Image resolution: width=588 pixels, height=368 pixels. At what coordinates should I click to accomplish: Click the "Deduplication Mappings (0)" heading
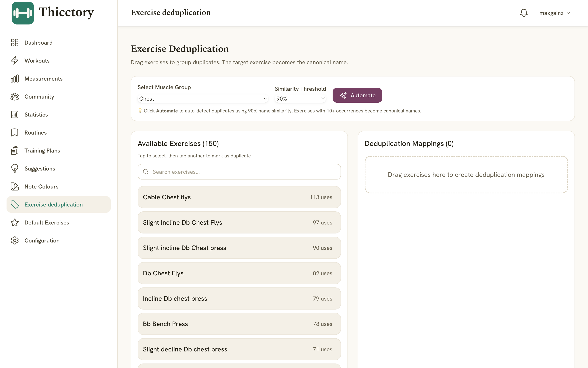(x=409, y=144)
